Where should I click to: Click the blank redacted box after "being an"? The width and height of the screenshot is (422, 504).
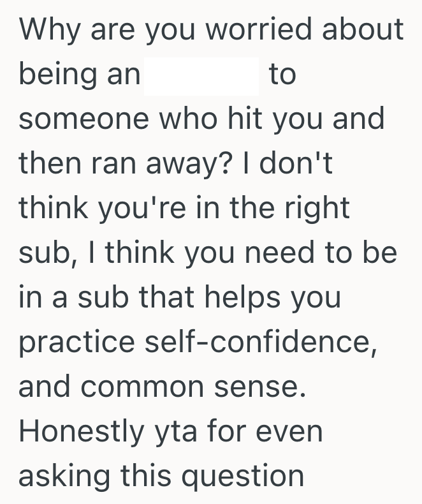pos(201,76)
